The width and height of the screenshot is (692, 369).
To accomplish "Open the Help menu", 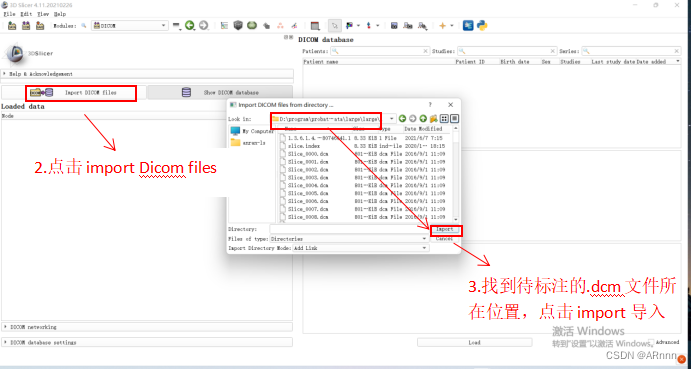I will 60,14.
